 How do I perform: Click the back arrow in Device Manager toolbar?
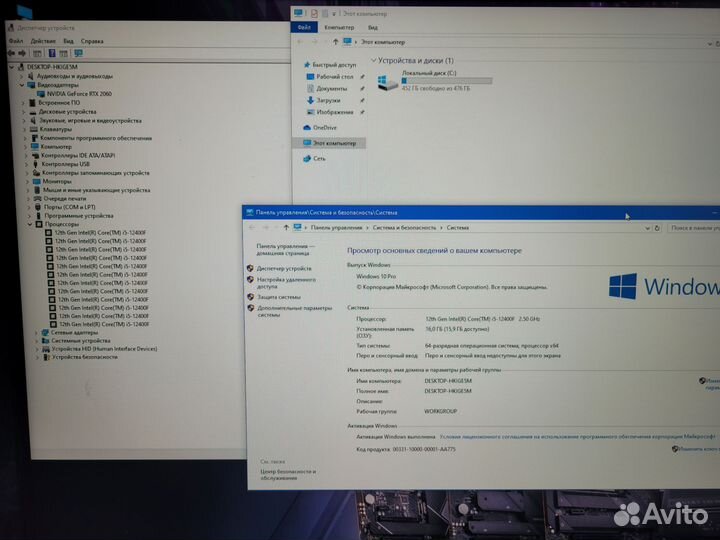click(x=11, y=53)
